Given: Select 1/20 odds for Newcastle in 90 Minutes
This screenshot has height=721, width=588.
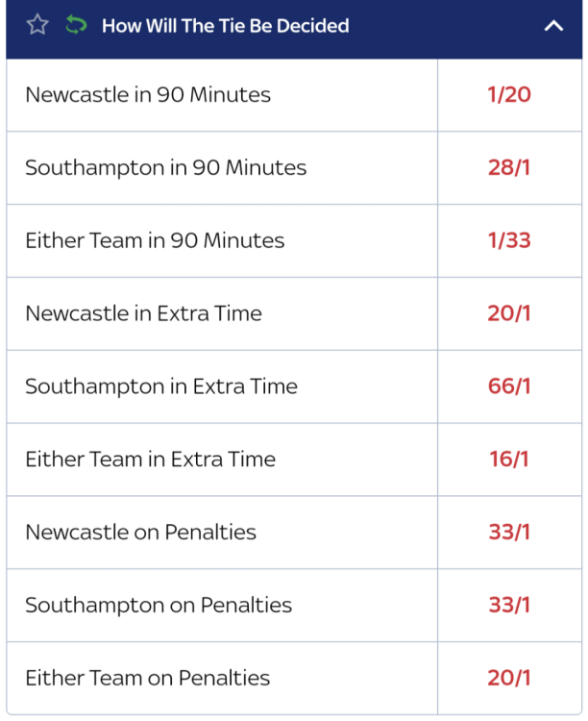Looking at the screenshot, I should click(x=509, y=95).
